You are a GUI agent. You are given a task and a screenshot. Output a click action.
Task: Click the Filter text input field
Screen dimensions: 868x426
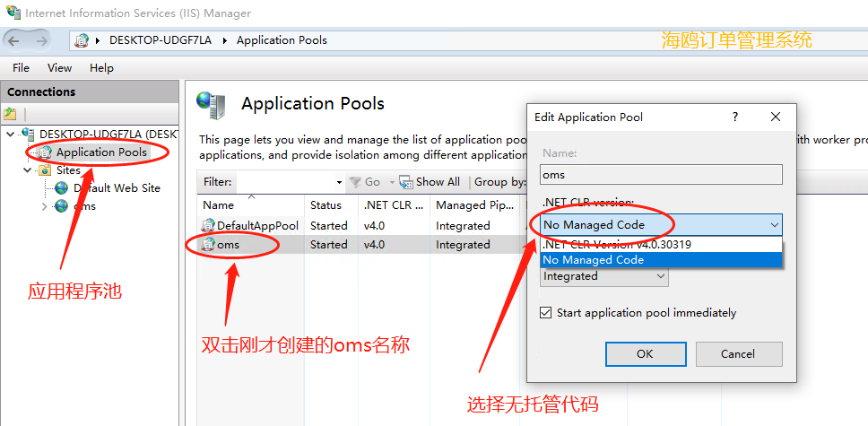click(x=285, y=182)
